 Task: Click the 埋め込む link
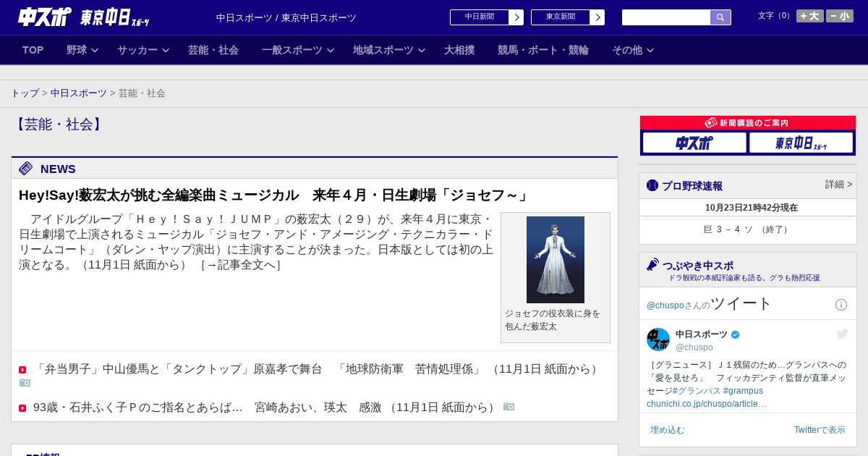[x=667, y=430]
